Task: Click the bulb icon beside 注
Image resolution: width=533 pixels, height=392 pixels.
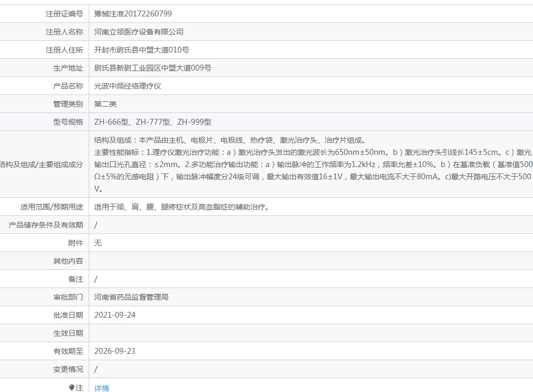Action: (71, 388)
